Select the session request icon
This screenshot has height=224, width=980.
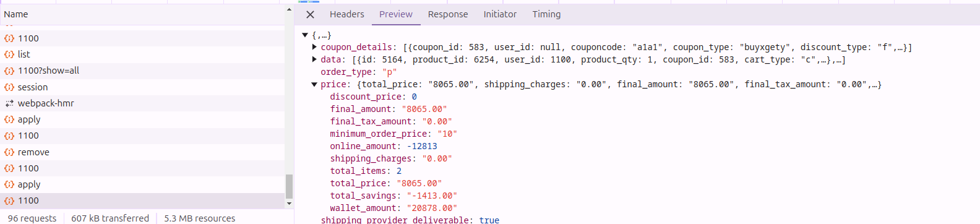point(9,87)
